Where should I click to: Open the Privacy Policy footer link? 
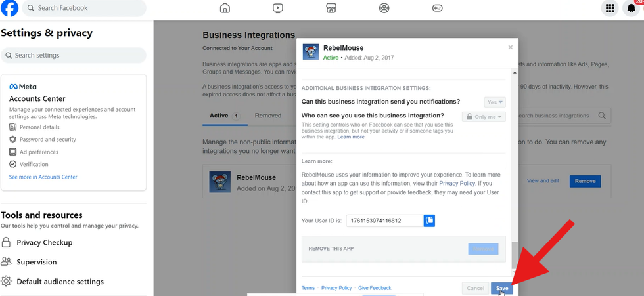(336, 288)
